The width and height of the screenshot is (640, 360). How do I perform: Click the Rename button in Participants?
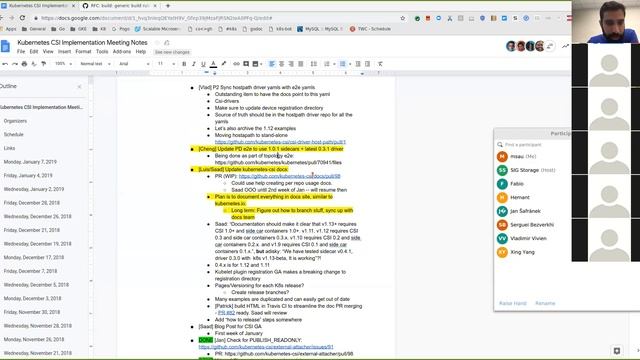(545, 303)
